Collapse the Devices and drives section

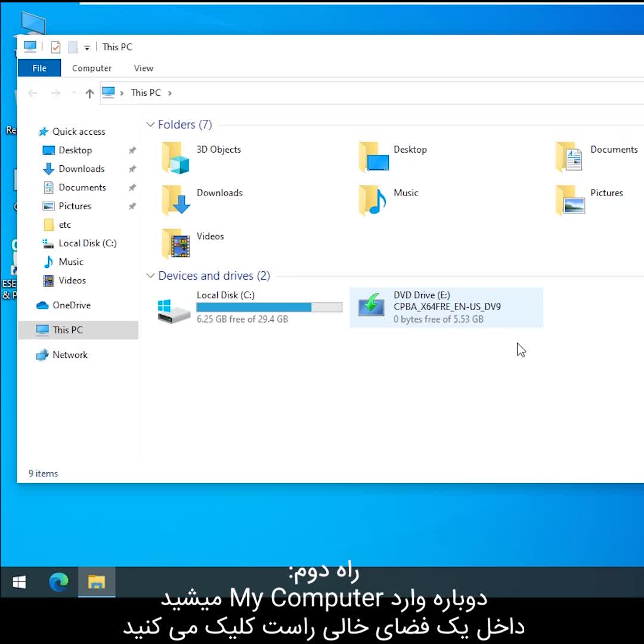point(150,275)
